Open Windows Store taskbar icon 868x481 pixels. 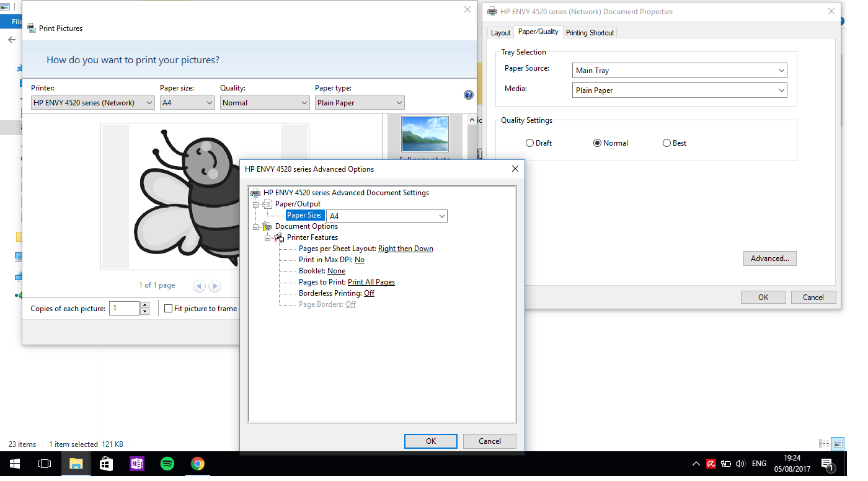(x=106, y=464)
